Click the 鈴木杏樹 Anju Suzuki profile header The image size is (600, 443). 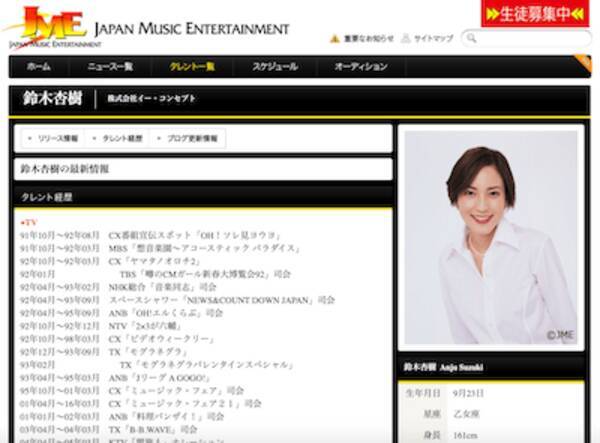pos(493,367)
